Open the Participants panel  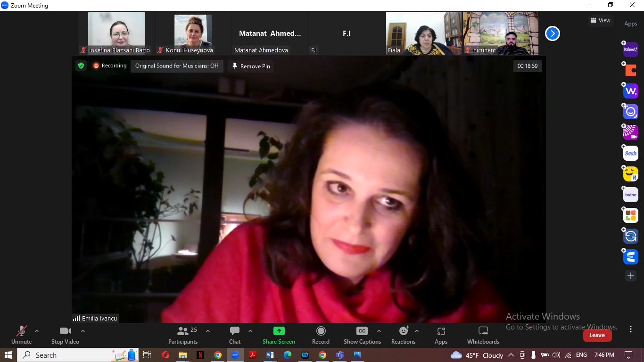point(183,335)
